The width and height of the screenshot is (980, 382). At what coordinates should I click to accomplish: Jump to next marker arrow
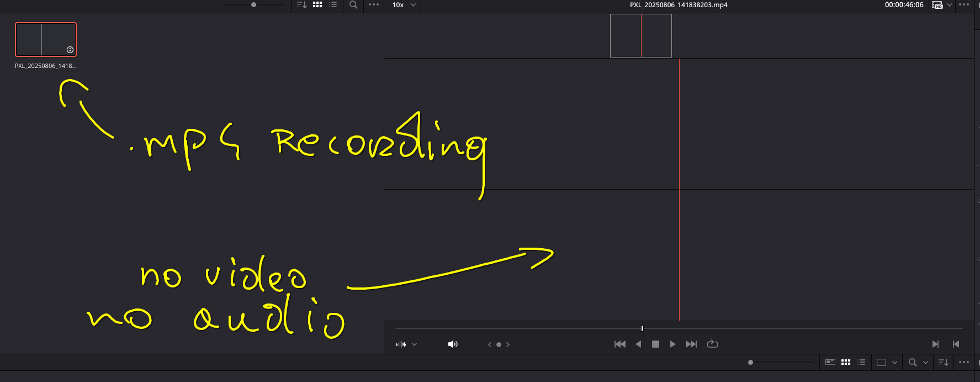[x=508, y=344]
